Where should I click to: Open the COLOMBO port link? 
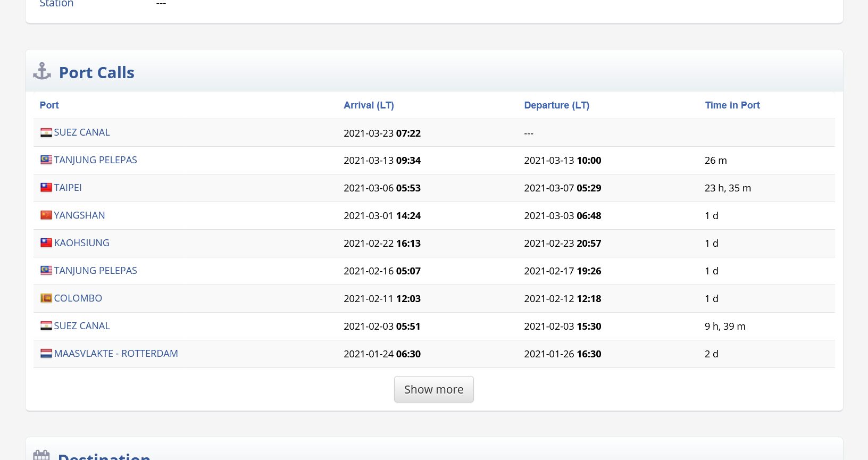(78, 298)
